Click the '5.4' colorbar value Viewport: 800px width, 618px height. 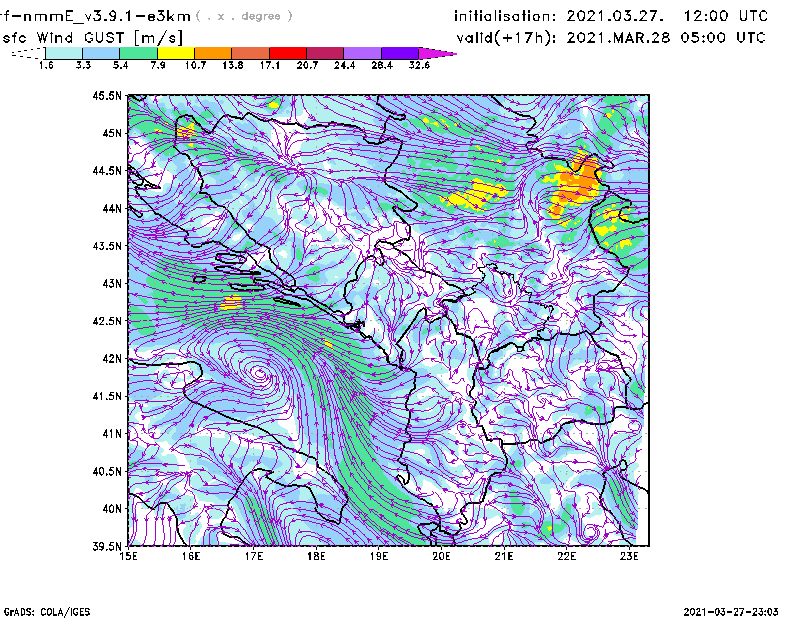(x=120, y=65)
